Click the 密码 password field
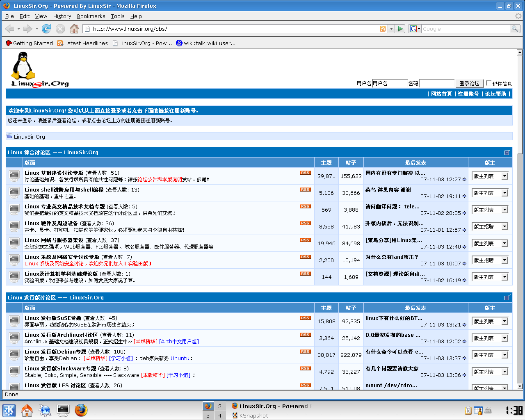This screenshot has height=420, width=525. (437, 83)
